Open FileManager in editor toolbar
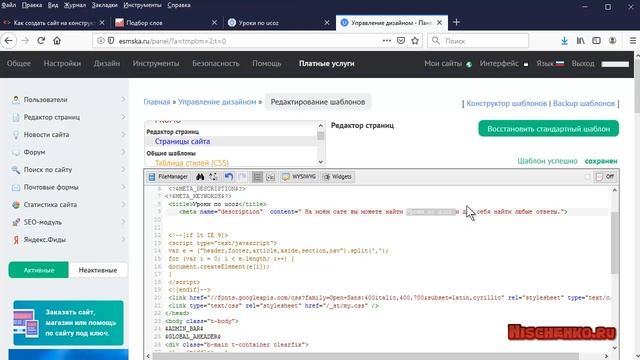 pyautogui.click(x=168, y=177)
